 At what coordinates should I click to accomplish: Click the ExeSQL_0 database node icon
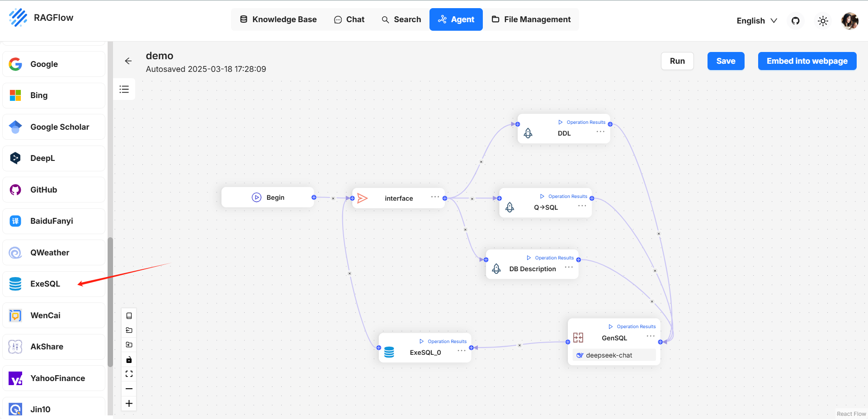point(389,352)
